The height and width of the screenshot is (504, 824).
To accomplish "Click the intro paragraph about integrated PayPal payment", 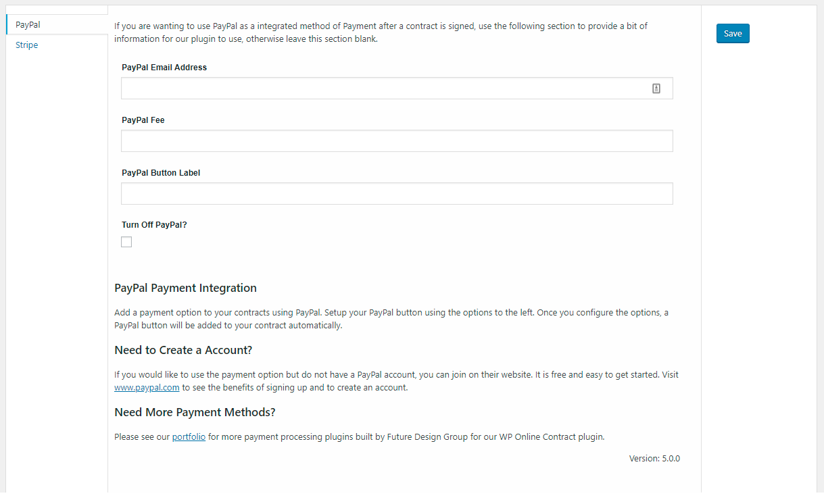I will pyautogui.click(x=381, y=32).
